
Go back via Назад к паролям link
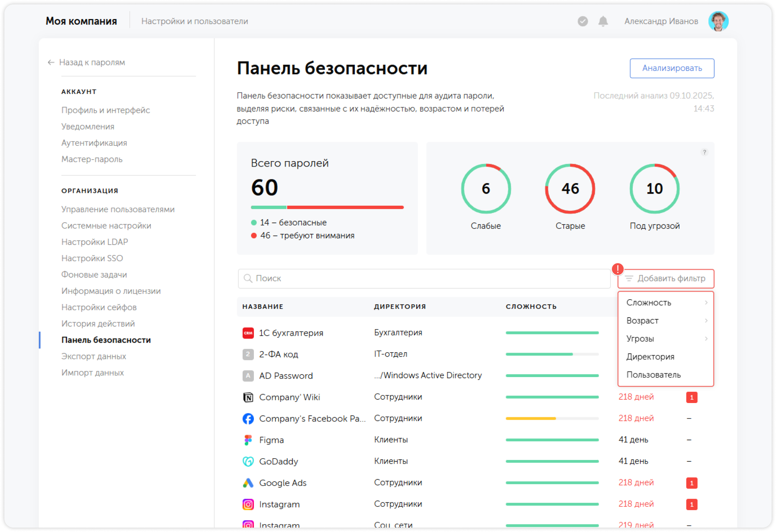click(x=92, y=62)
